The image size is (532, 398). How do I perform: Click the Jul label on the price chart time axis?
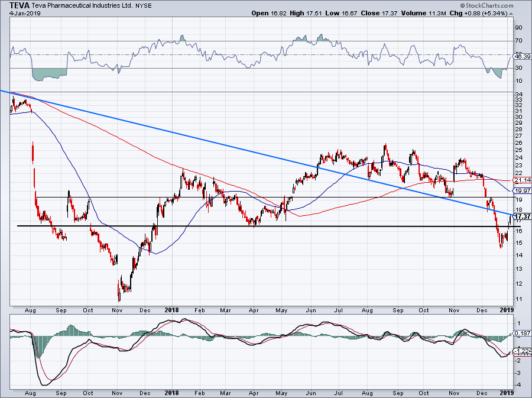click(338, 310)
